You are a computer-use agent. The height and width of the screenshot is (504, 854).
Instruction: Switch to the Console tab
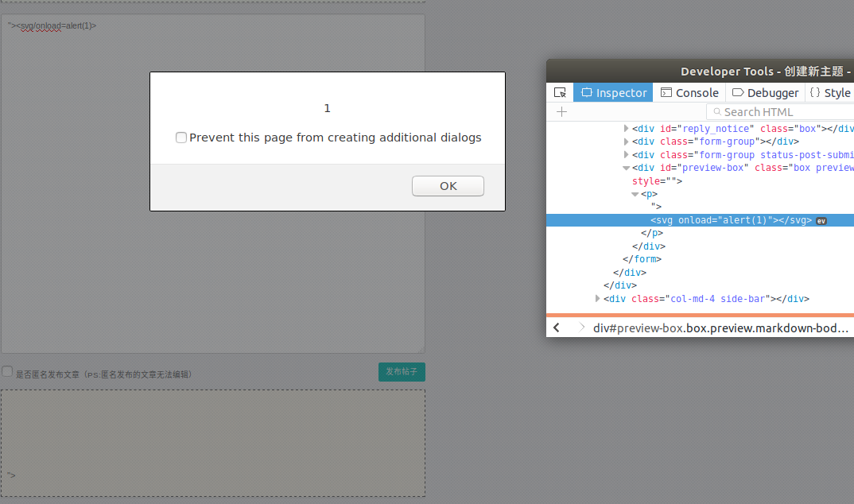[689, 92]
